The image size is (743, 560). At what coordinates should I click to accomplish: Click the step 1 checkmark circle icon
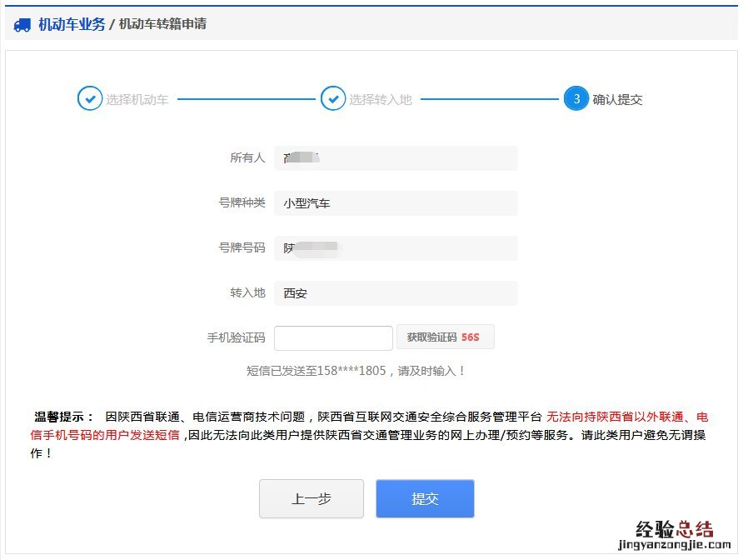89,98
